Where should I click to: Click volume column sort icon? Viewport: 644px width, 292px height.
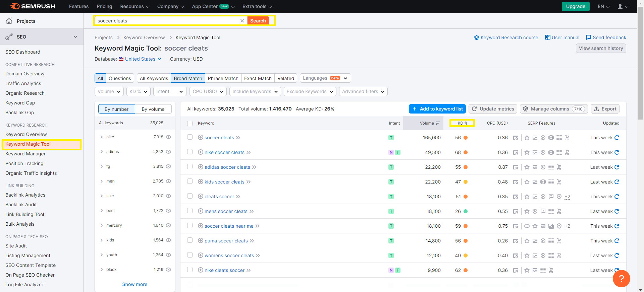pyautogui.click(x=438, y=123)
